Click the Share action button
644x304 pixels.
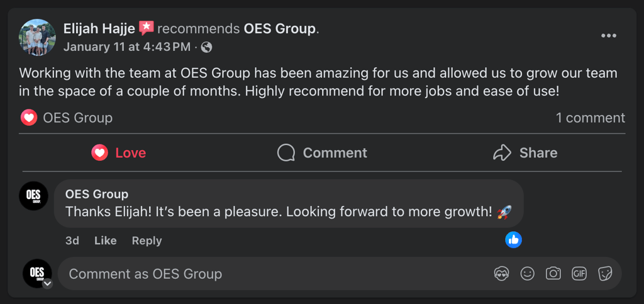pyautogui.click(x=525, y=153)
